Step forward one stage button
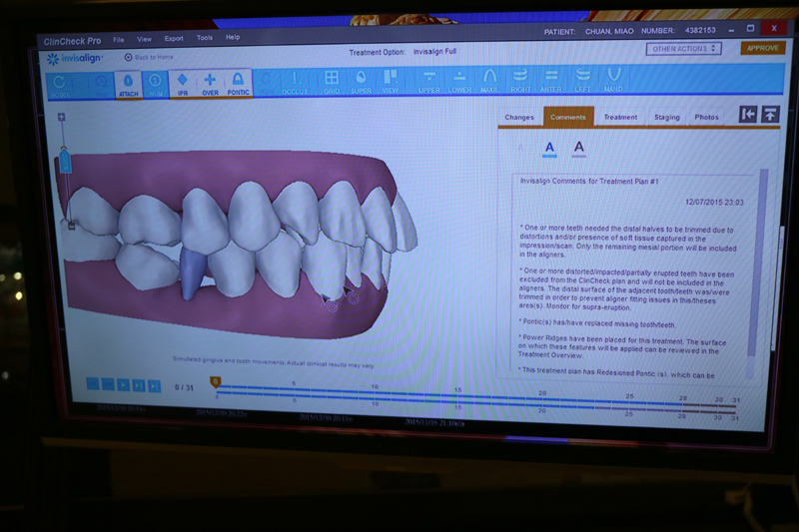This screenshot has width=799, height=532. (139, 385)
